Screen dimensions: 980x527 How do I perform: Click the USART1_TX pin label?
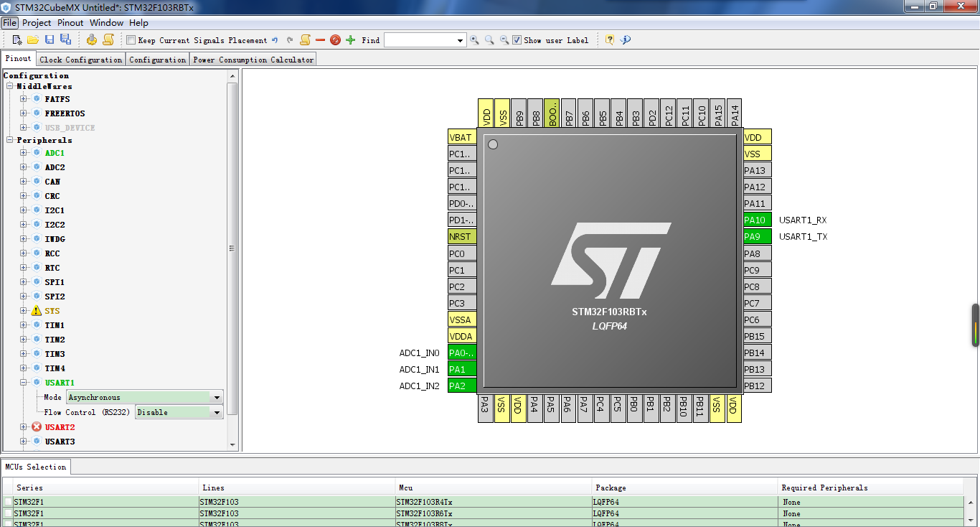pyautogui.click(x=804, y=237)
